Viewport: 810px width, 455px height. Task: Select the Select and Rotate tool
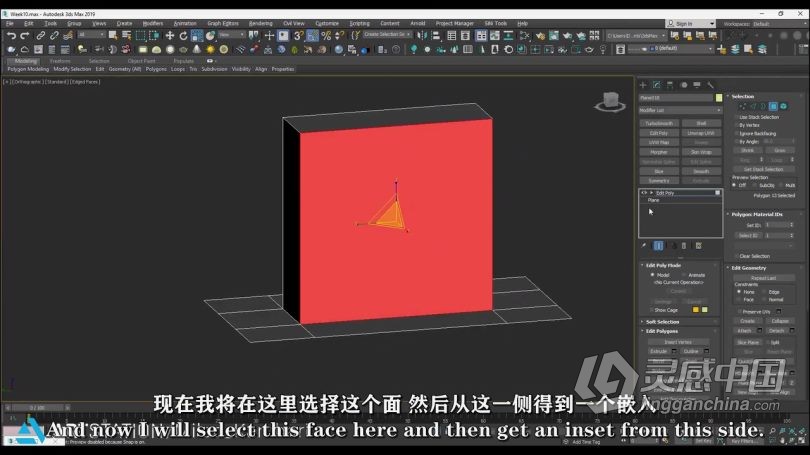coord(183,36)
